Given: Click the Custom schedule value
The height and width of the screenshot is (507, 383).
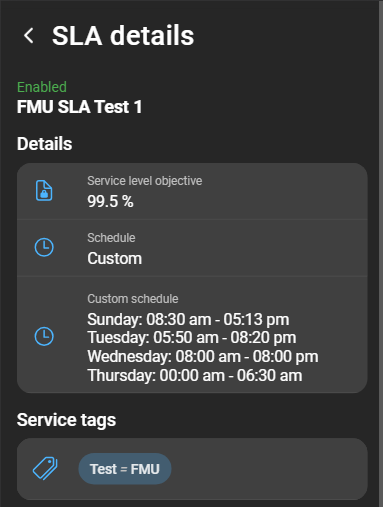Looking at the screenshot, I should click(115, 258).
